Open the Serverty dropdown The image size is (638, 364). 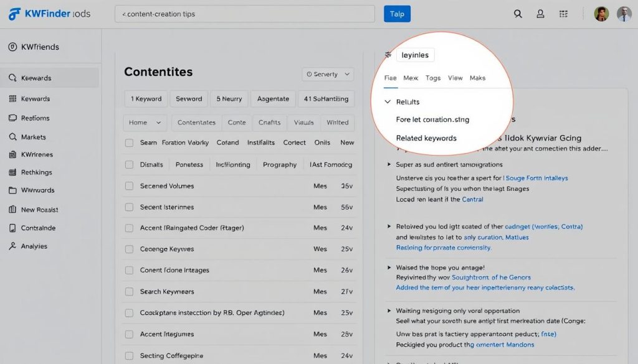328,73
